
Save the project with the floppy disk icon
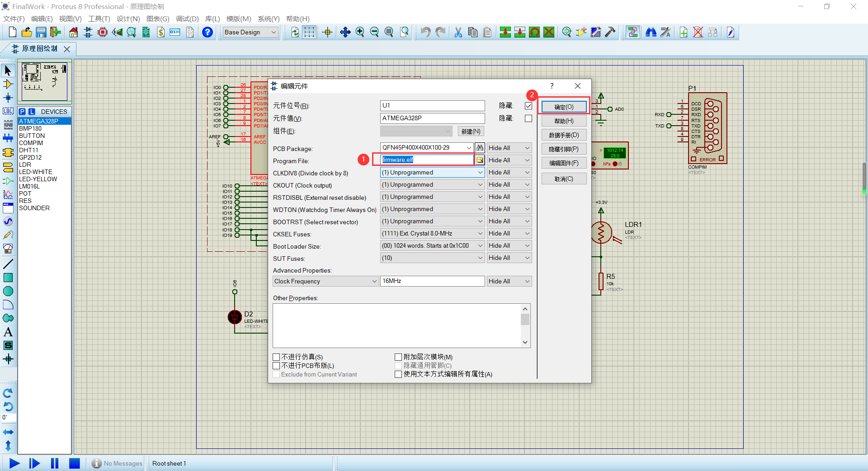click(x=41, y=32)
